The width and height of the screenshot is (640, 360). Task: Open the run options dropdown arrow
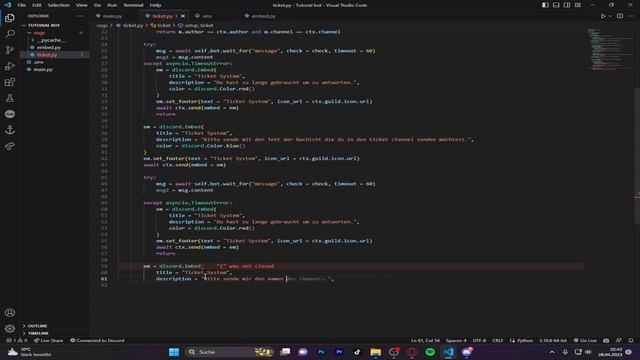point(610,16)
